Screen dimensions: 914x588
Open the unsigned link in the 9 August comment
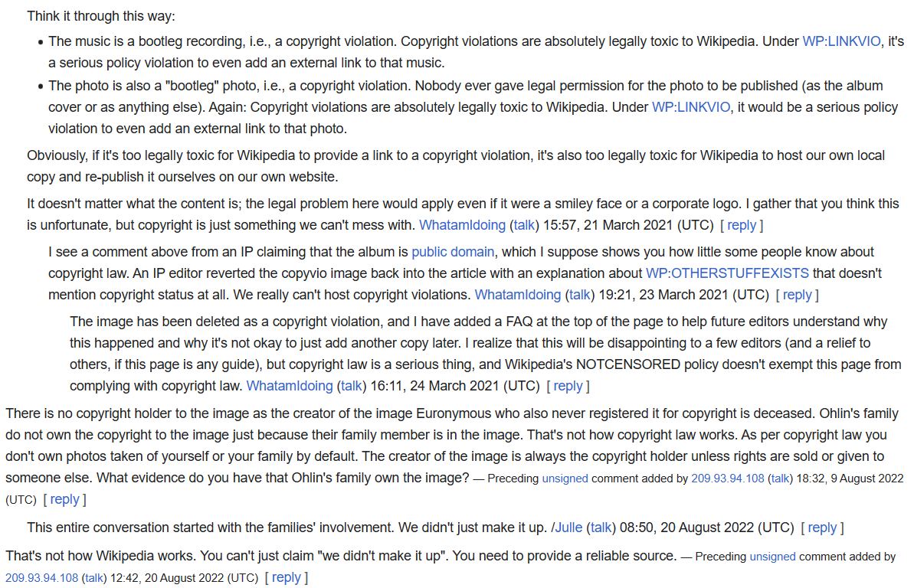click(x=565, y=479)
